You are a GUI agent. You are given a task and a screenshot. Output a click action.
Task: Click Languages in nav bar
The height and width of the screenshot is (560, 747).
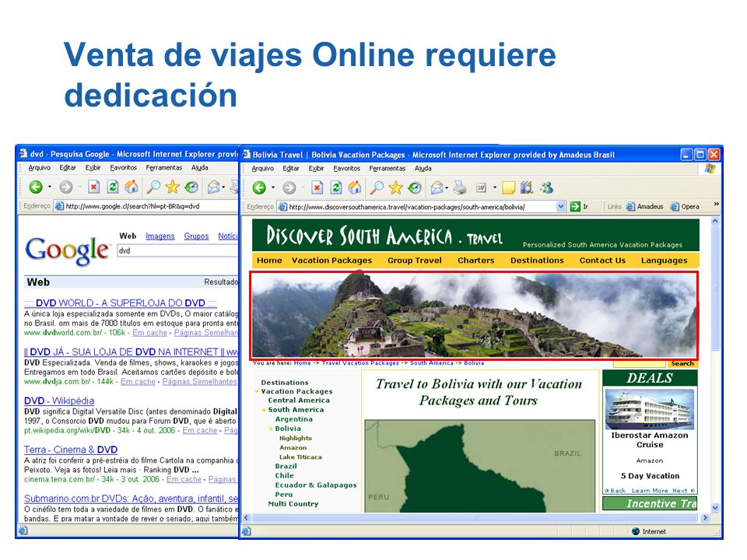tap(664, 261)
